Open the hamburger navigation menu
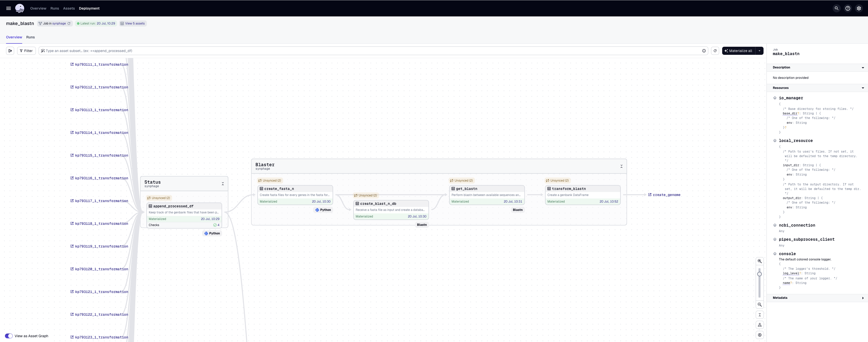The width and height of the screenshot is (868, 342). click(8, 8)
